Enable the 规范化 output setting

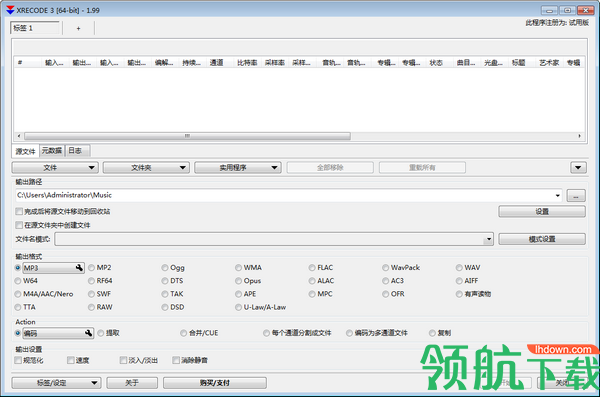18,360
